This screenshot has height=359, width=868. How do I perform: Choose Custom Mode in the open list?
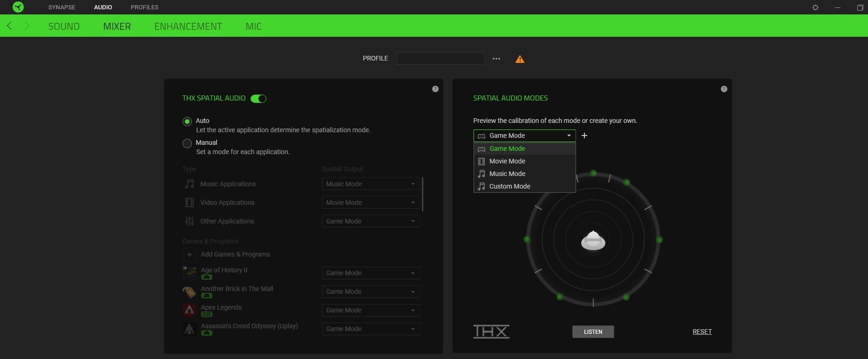[524, 186]
